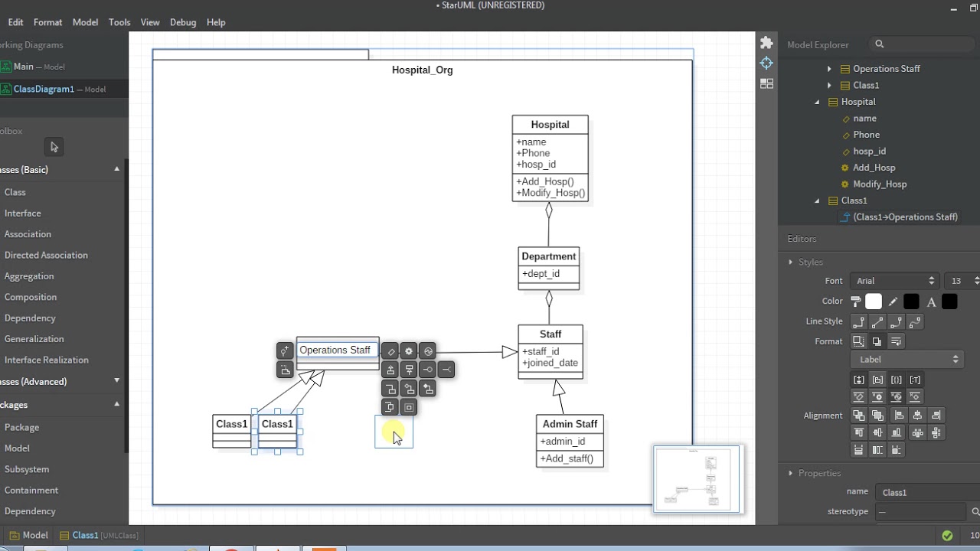Viewport: 980px width, 551px height.
Task: Click the add operation gear quick-edit icon
Action: 409,351
